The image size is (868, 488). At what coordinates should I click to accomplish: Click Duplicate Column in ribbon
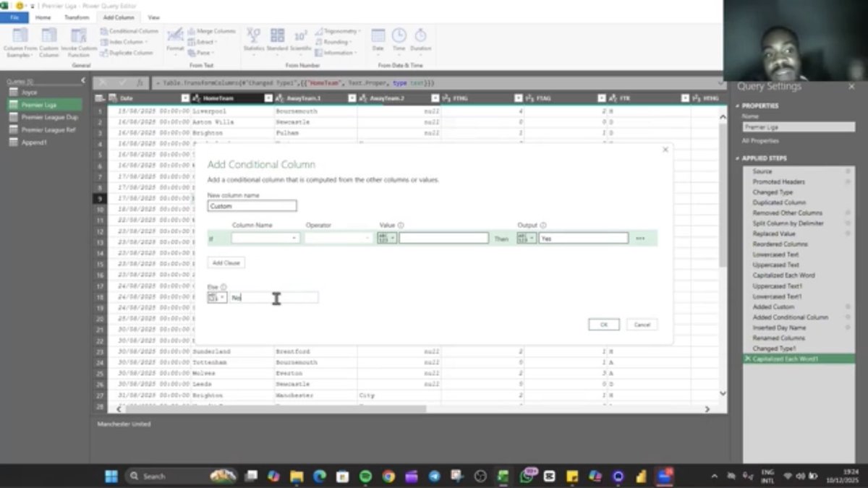(127, 53)
